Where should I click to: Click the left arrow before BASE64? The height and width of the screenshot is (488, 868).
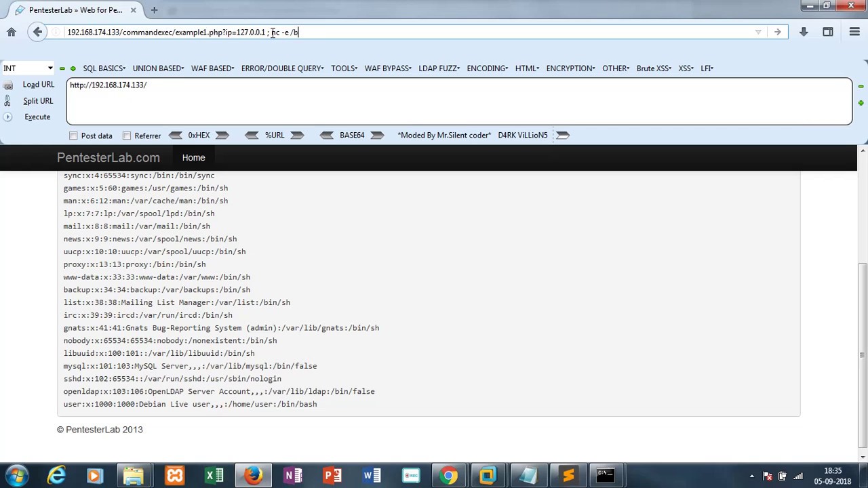327,135
